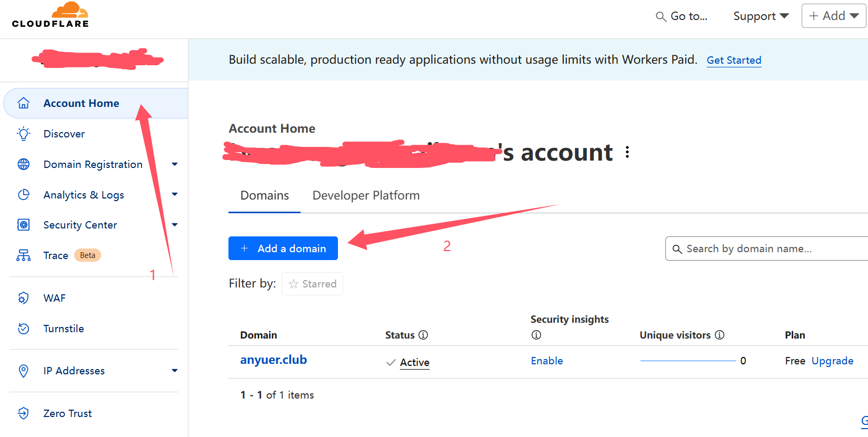868x437 pixels.
Task: Click the Zero Trust shield icon
Action: [x=24, y=413]
